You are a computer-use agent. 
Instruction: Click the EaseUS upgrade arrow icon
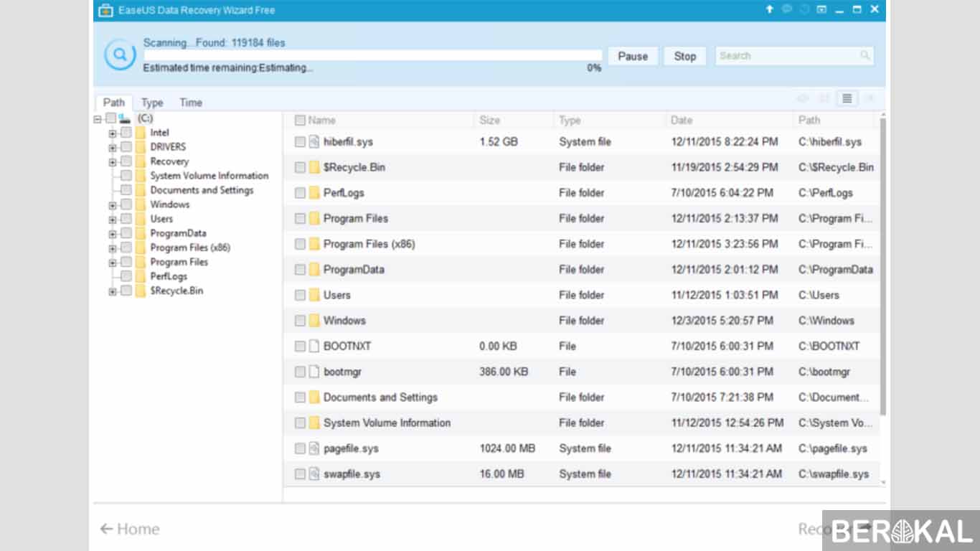(769, 9)
